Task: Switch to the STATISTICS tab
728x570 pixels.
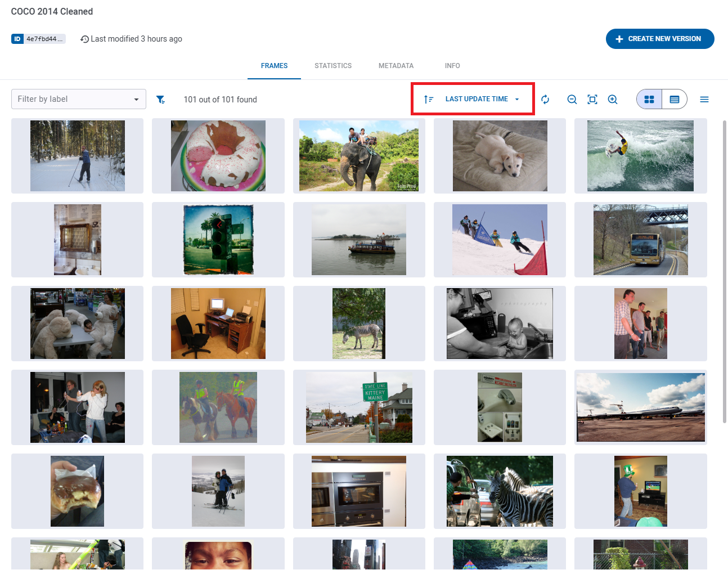Action: (x=332, y=66)
